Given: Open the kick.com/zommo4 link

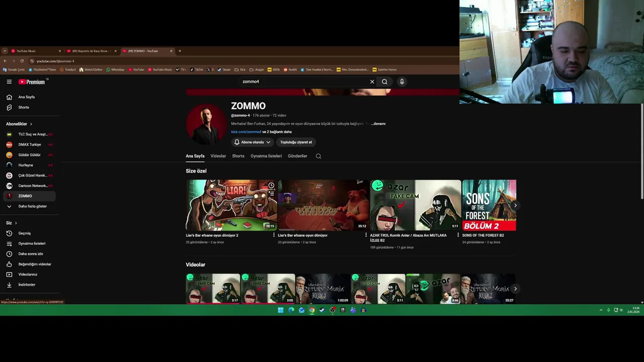Looking at the screenshot, I should tap(246, 132).
